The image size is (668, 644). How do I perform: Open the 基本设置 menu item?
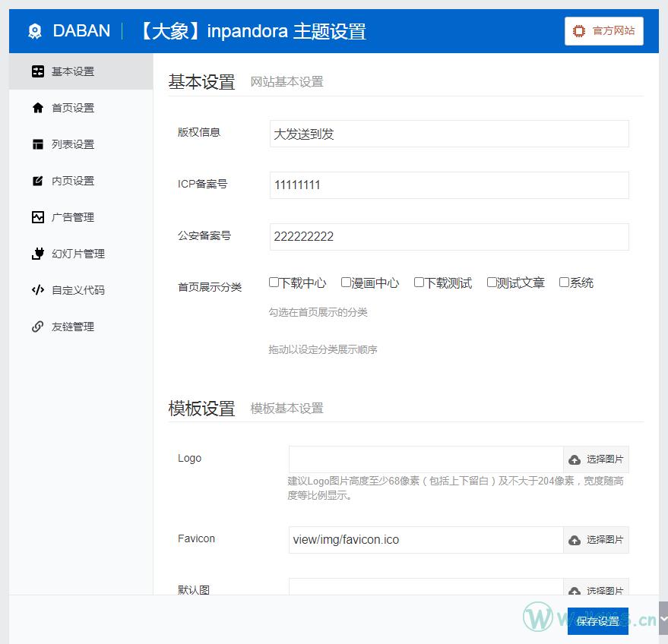[x=81, y=71]
